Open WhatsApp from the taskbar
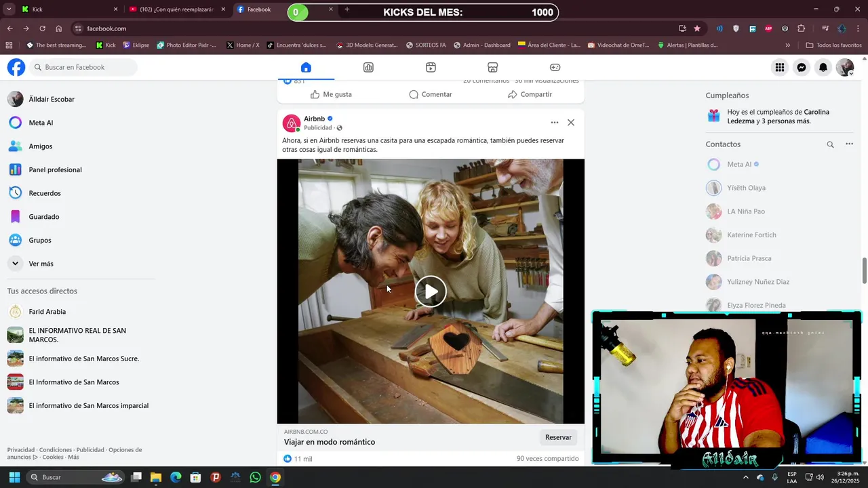This screenshot has width=868, height=488. (255, 477)
